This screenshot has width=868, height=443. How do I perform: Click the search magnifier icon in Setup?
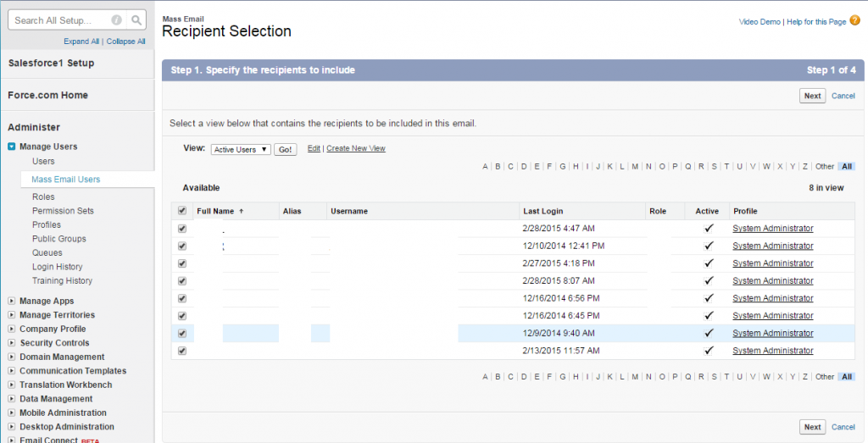coord(136,20)
